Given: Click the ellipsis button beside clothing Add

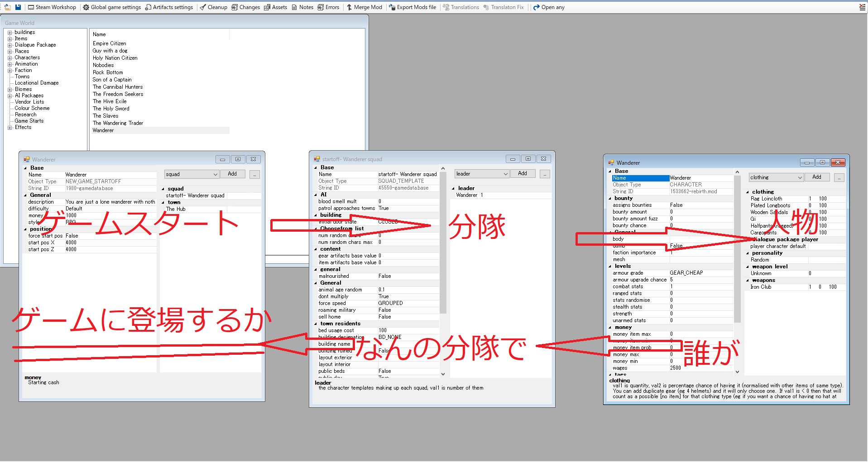Looking at the screenshot, I should (839, 177).
